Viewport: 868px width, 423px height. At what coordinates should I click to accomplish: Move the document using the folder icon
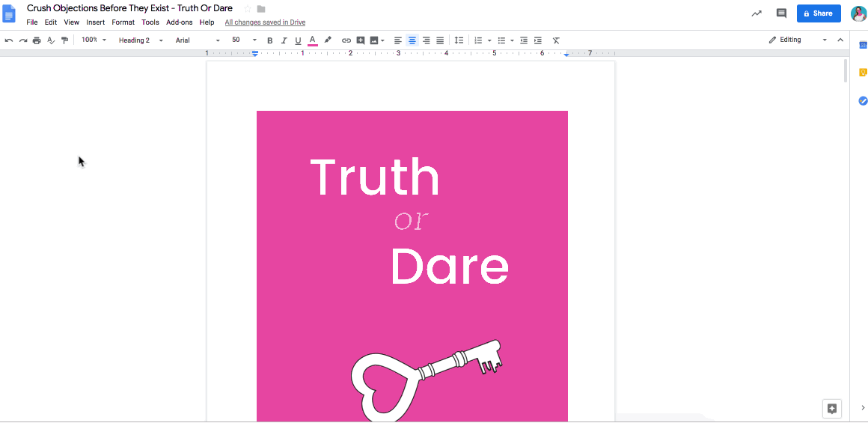pyautogui.click(x=261, y=9)
